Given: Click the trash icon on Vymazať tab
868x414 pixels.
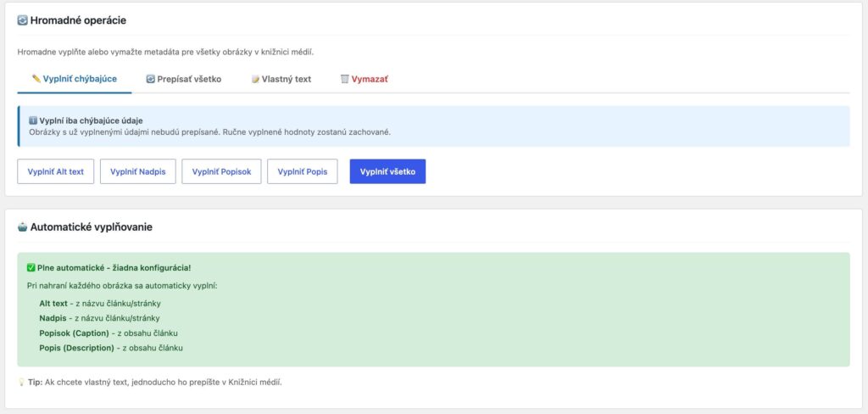Looking at the screenshot, I should (345, 79).
